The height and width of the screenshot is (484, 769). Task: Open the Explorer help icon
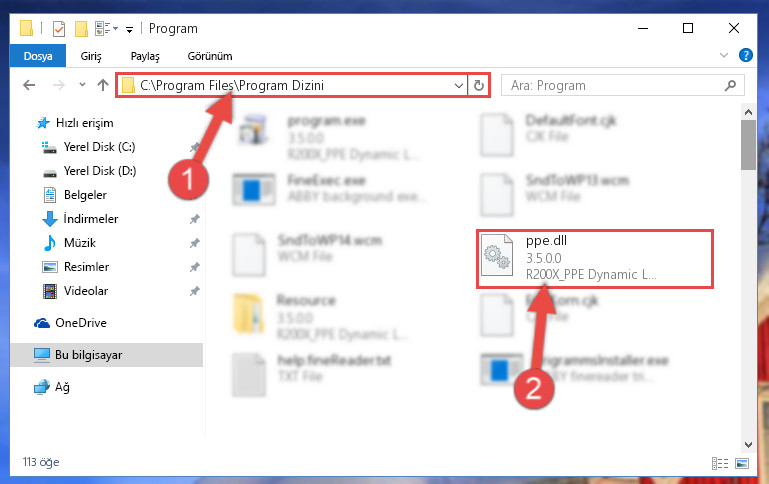pyautogui.click(x=745, y=55)
